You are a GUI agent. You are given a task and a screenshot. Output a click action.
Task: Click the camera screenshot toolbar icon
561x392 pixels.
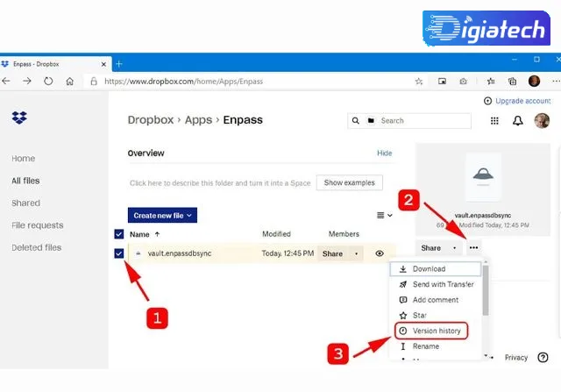(464, 82)
